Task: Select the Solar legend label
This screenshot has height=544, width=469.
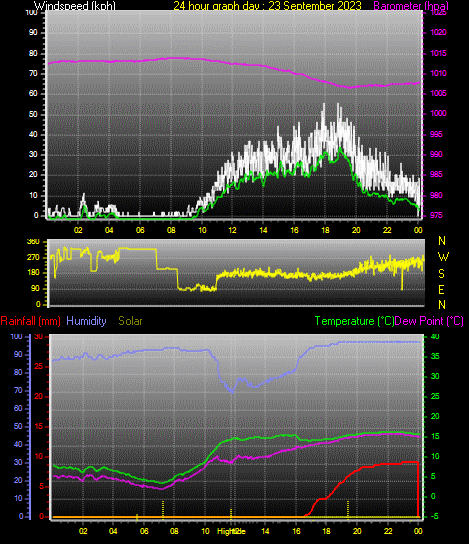Action: pyautogui.click(x=130, y=321)
